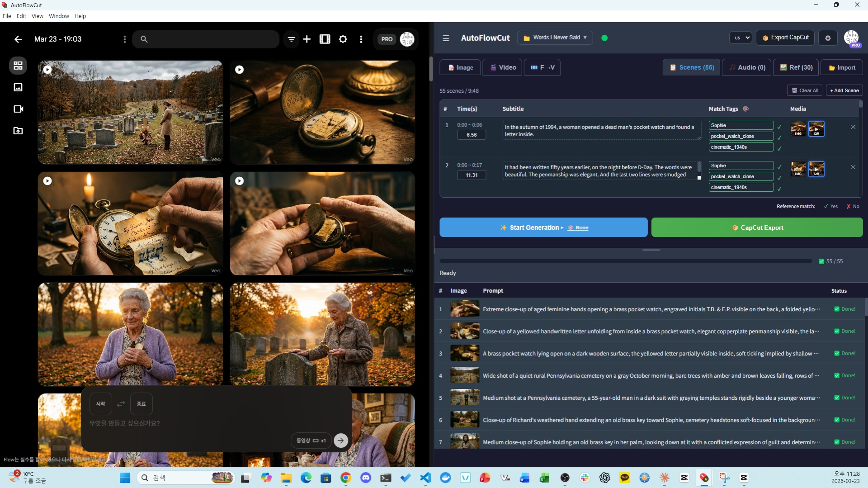Click the plus icon in Flow toolbar
The height and width of the screenshot is (488, 868).
(307, 39)
